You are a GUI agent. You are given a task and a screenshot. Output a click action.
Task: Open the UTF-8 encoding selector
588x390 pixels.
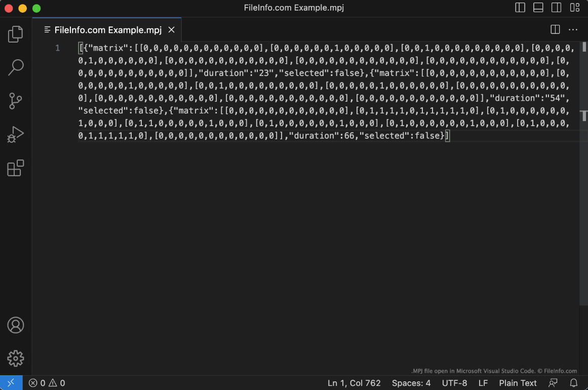(454, 383)
